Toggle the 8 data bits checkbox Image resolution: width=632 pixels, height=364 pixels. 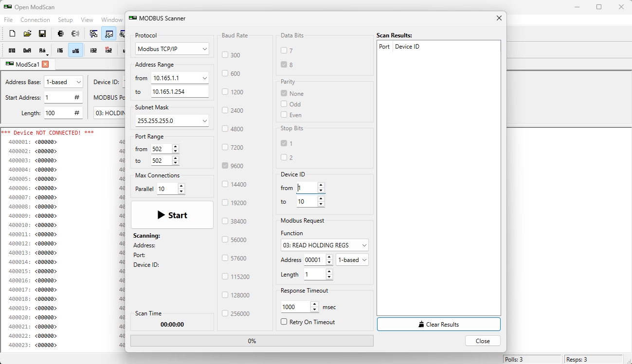pyautogui.click(x=284, y=65)
